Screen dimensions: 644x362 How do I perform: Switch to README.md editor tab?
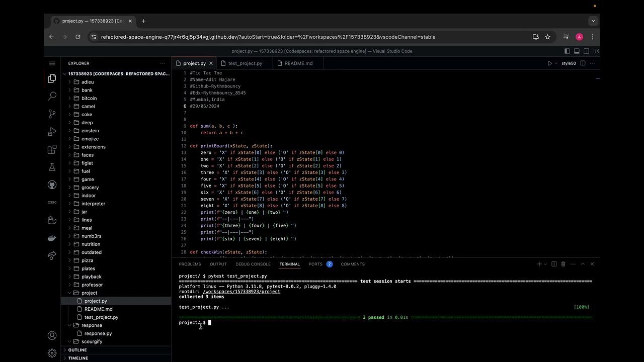pos(298,63)
